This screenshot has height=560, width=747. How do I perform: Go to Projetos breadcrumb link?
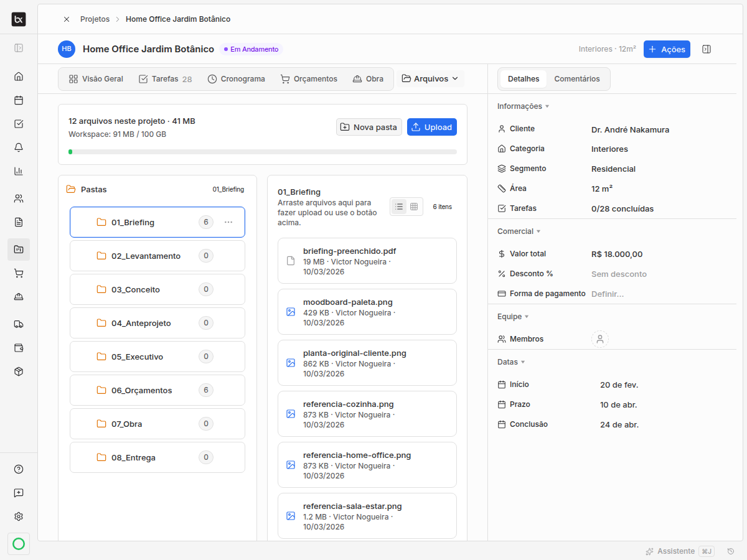click(x=95, y=19)
